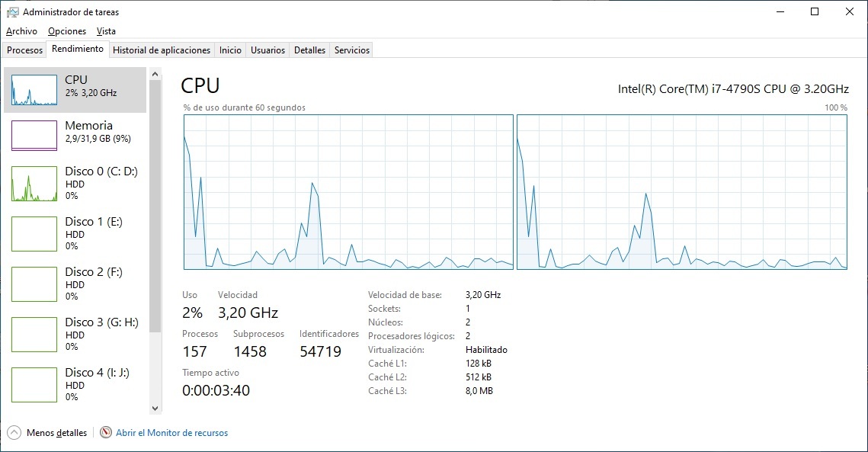Open Disco 0 (C: D:) graph thumbnail
The width and height of the screenshot is (868, 452).
(34, 184)
